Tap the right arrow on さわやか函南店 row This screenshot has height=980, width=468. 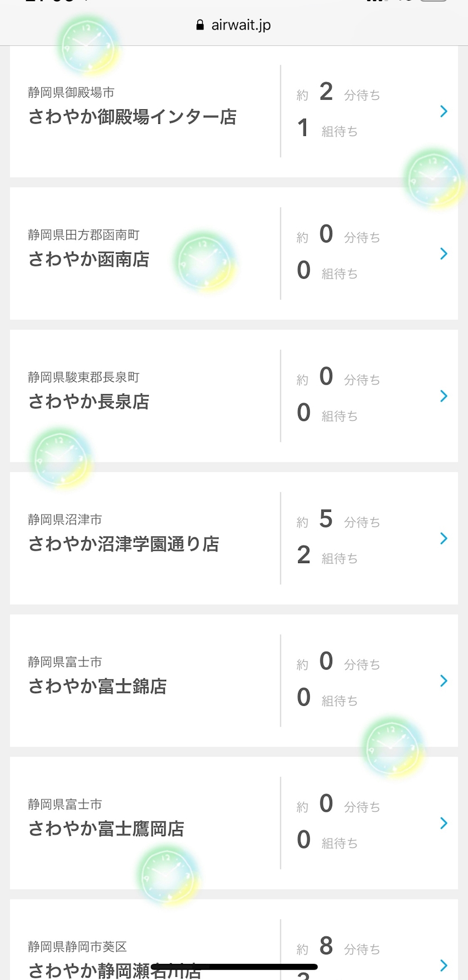(443, 254)
